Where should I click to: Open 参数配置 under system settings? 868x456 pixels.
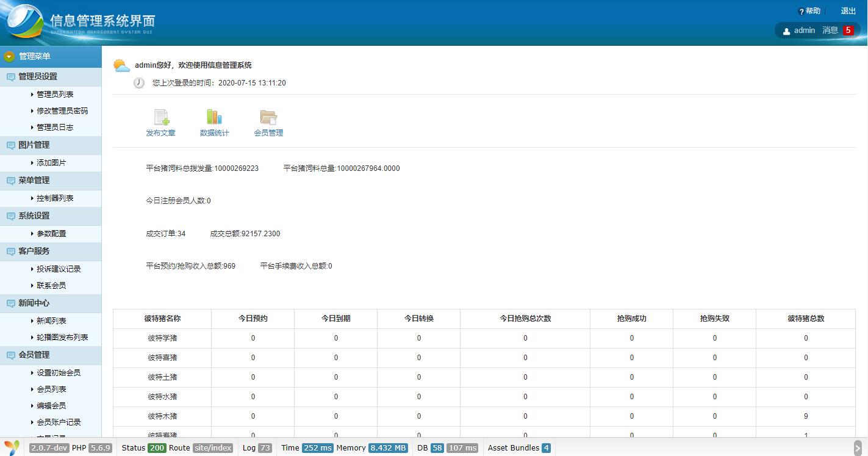pos(51,234)
